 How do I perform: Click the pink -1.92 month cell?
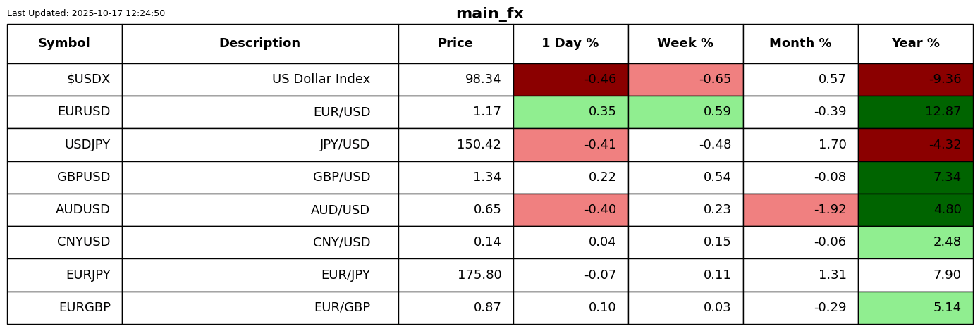coord(800,210)
